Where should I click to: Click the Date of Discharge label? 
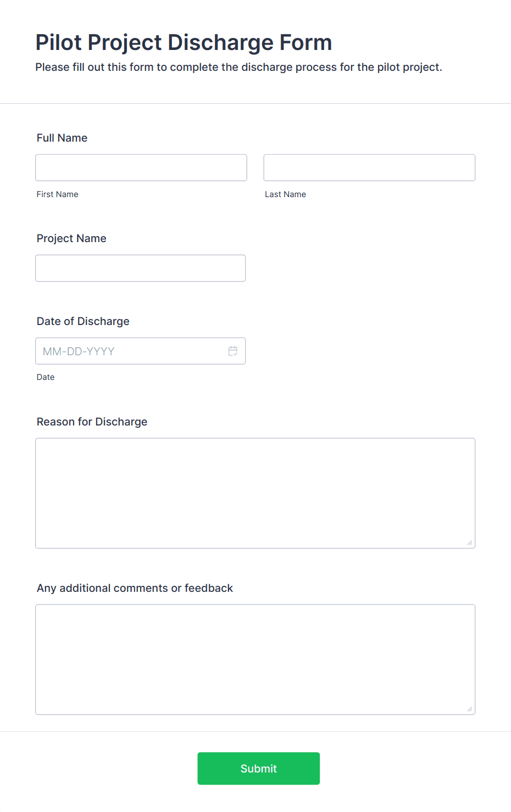click(x=83, y=321)
